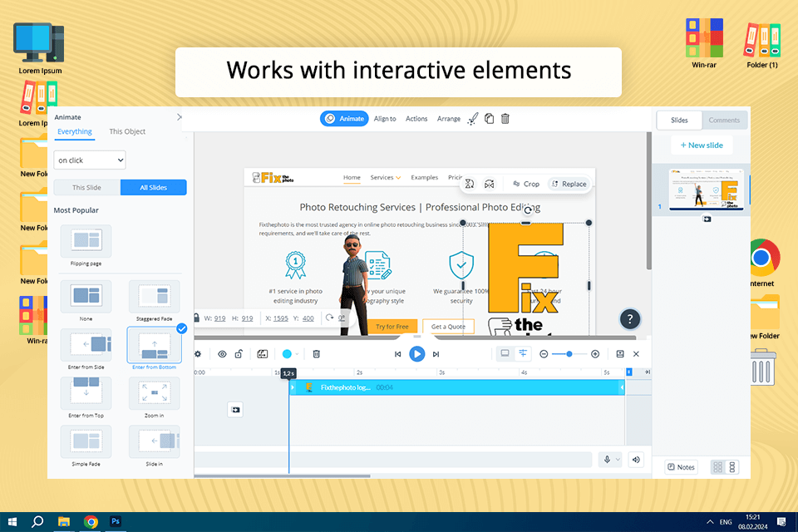Viewport: 798px width, 532px height.
Task: Click the Crop button
Action: click(x=525, y=184)
